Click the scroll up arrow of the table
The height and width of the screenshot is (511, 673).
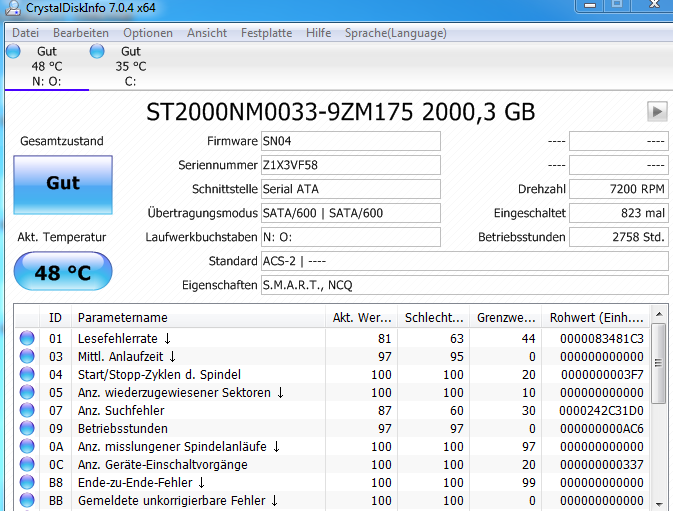[658, 314]
